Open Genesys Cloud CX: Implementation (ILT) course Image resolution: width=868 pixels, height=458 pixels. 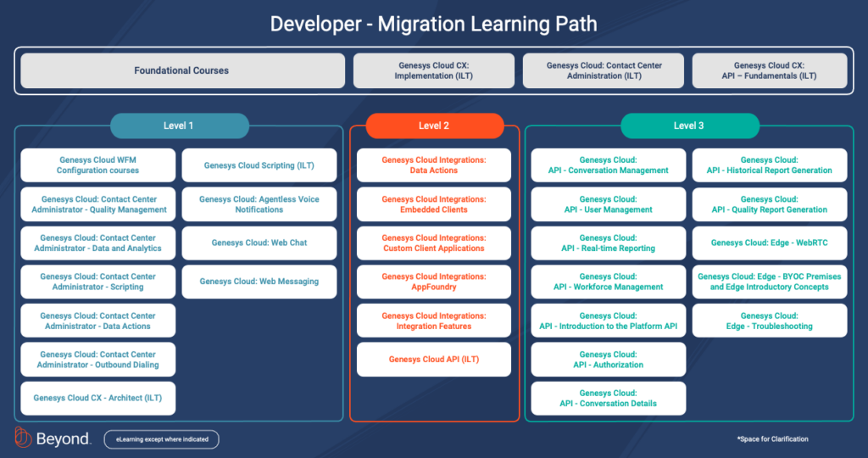(x=433, y=70)
